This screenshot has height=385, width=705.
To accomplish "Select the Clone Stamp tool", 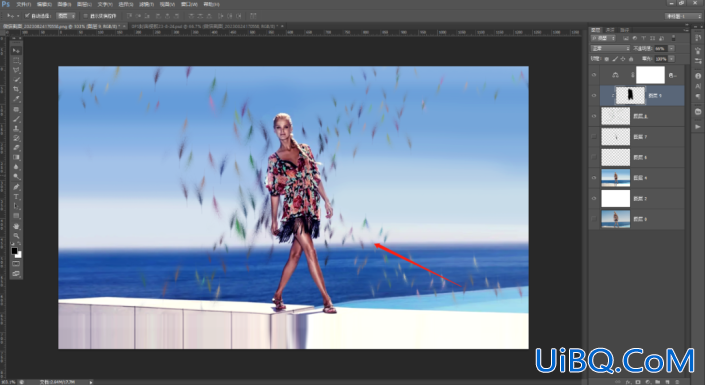I will click(16, 129).
